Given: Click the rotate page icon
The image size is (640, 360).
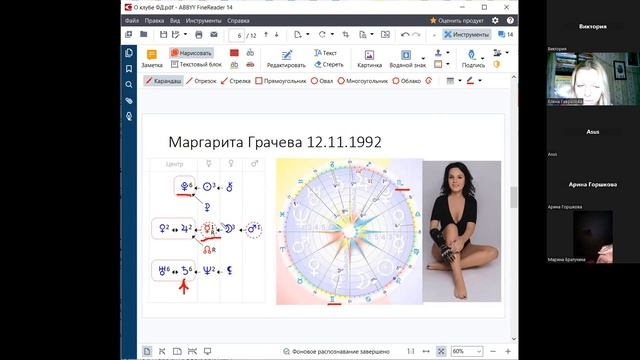Looking at the screenshot, I should pyautogui.click(x=322, y=35).
